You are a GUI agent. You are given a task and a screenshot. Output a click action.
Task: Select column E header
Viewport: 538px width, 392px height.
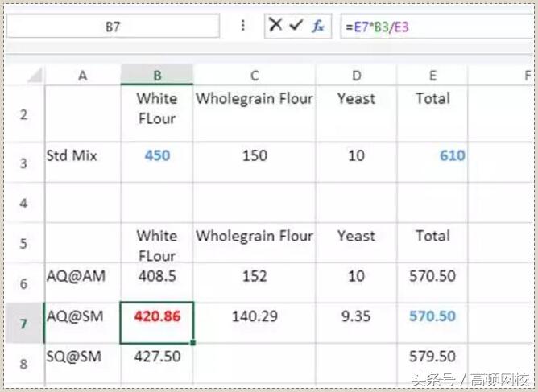(x=432, y=75)
